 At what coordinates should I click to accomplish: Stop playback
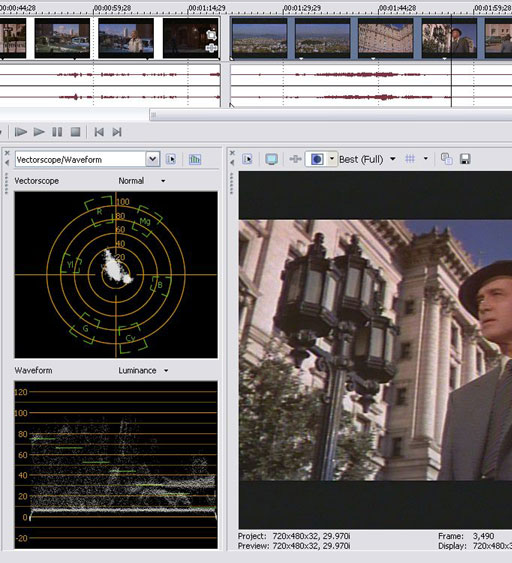tap(75, 132)
